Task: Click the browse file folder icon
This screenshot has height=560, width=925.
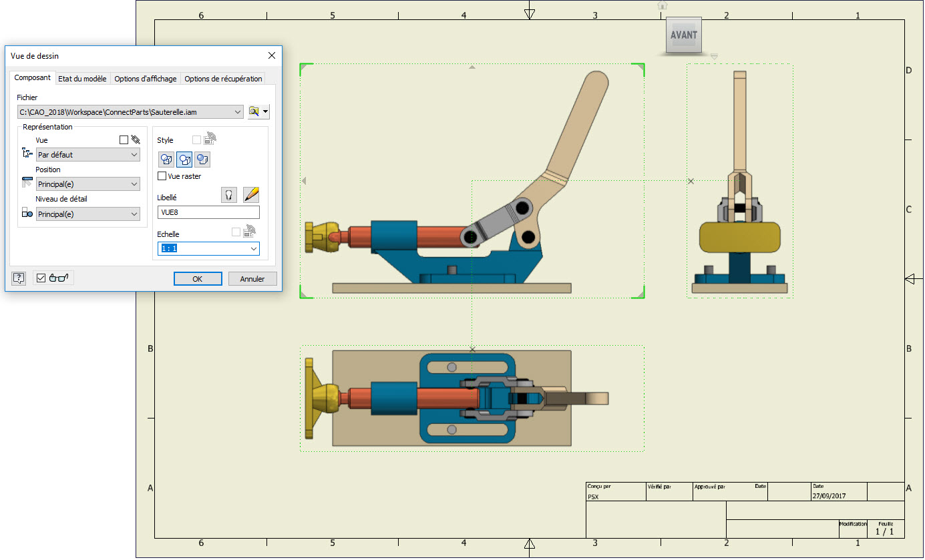Action: click(x=254, y=111)
